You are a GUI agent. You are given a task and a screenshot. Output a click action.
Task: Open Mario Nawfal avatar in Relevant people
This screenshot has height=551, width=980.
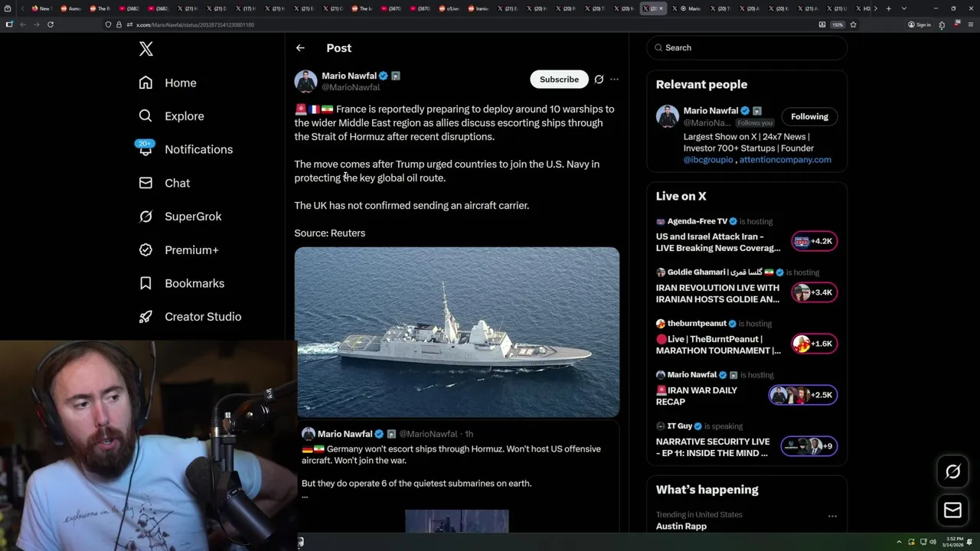(x=668, y=116)
